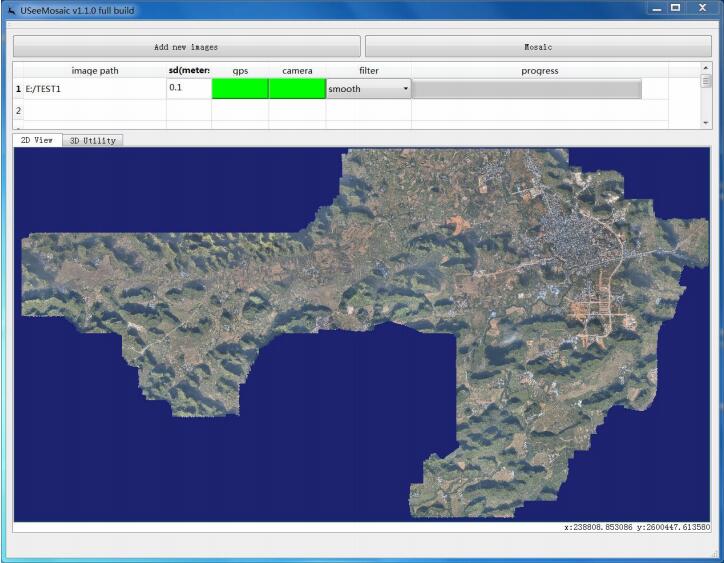Close the USeeMosaic window
This screenshot has width=724, height=563.
[x=702, y=8]
